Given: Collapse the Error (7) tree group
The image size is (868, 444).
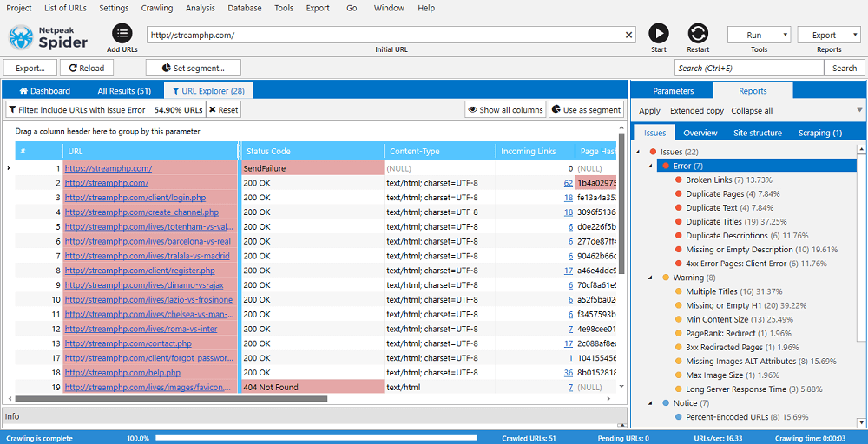Looking at the screenshot, I should [650, 166].
